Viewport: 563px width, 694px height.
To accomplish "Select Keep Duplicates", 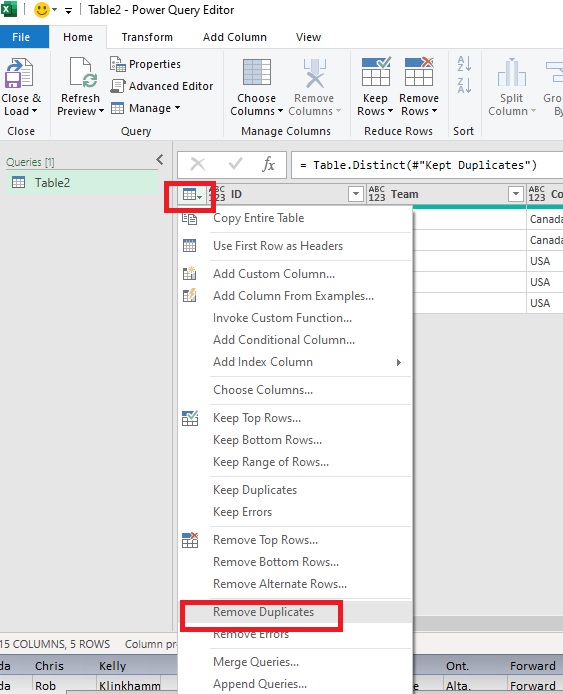I will pyautogui.click(x=295, y=490).
